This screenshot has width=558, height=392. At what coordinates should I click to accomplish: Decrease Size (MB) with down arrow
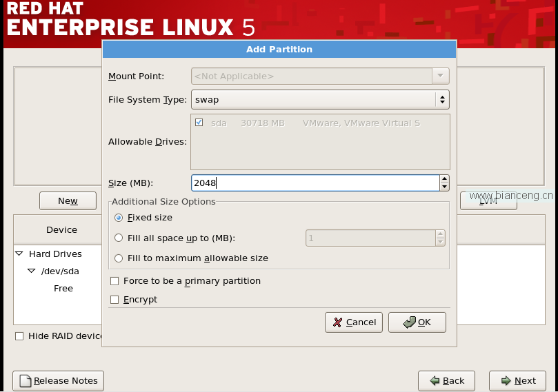[x=444, y=187]
